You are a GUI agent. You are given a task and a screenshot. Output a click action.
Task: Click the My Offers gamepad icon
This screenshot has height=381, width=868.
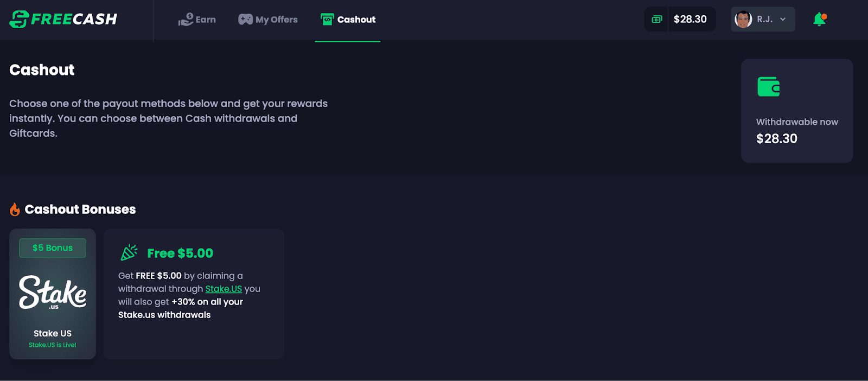(246, 20)
